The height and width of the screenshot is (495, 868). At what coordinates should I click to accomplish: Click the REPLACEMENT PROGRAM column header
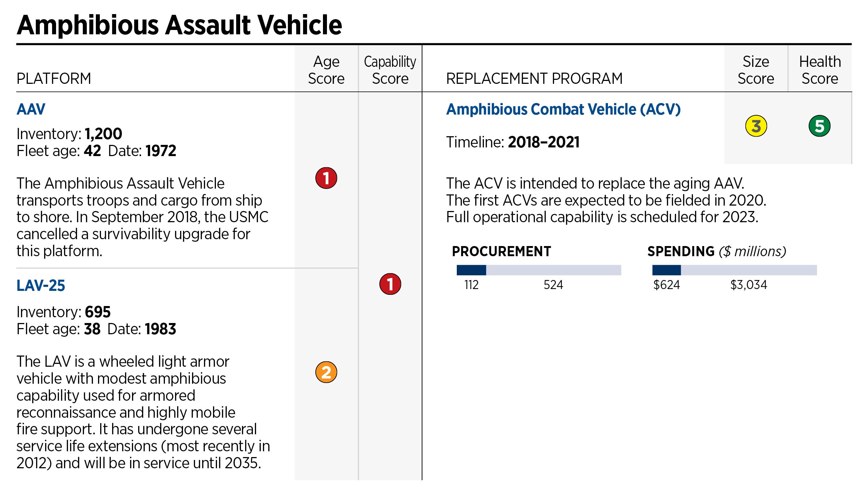[534, 78]
